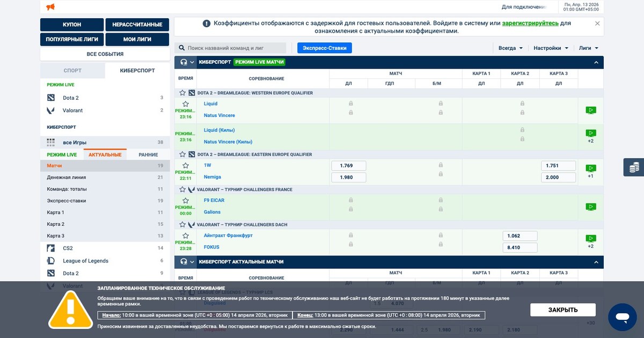Open the Galions team link

coord(212,212)
